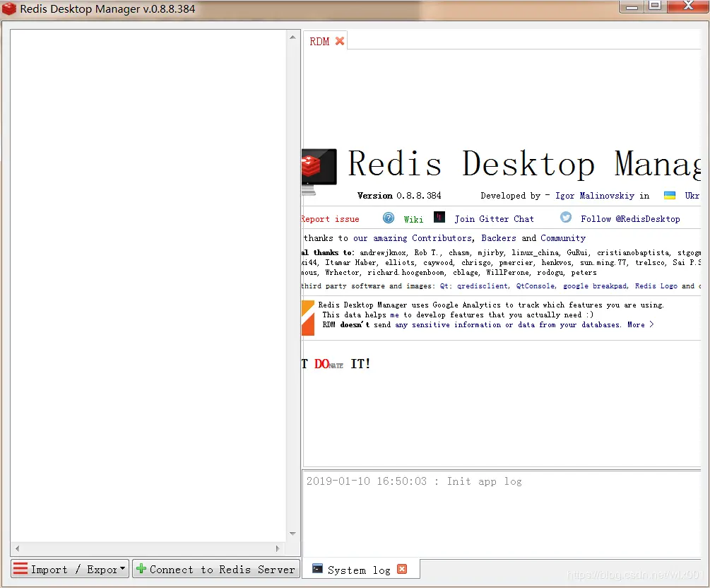Open the Wiki link
710x588 pixels.
pyautogui.click(x=413, y=219)
